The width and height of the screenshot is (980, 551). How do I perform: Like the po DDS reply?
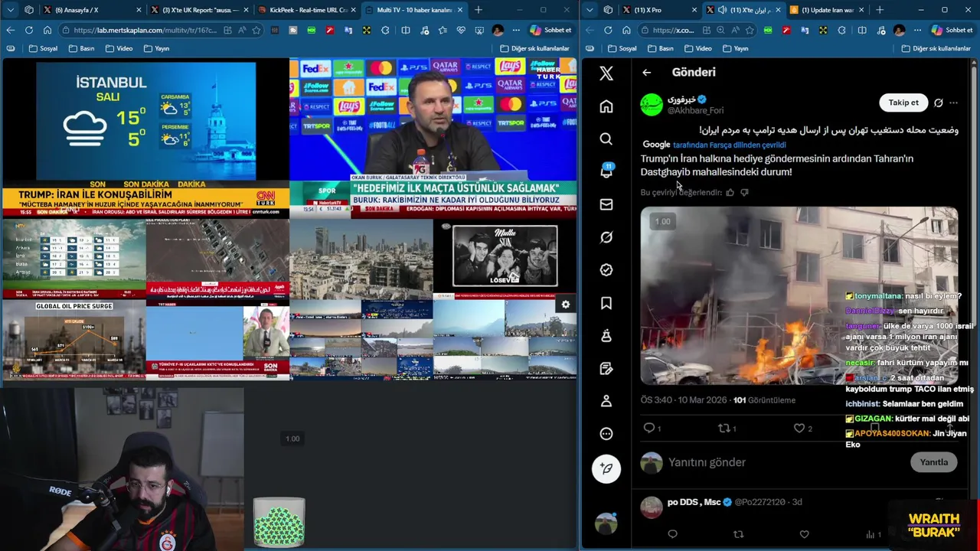[x=804, y=534]
